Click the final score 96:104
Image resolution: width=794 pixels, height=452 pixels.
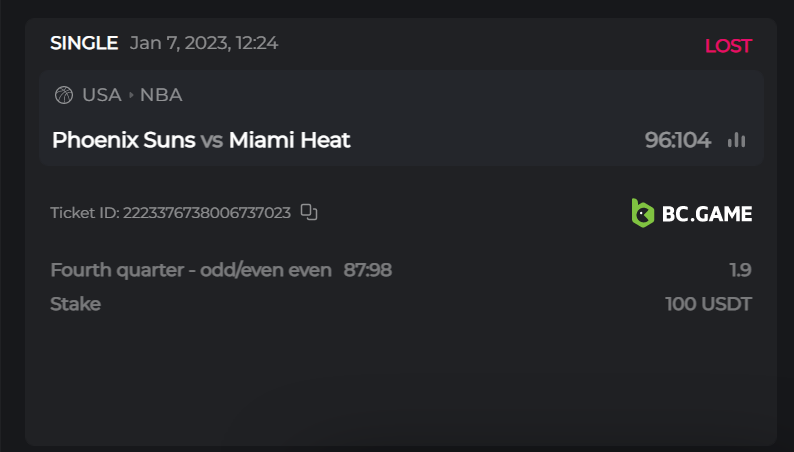677,140
